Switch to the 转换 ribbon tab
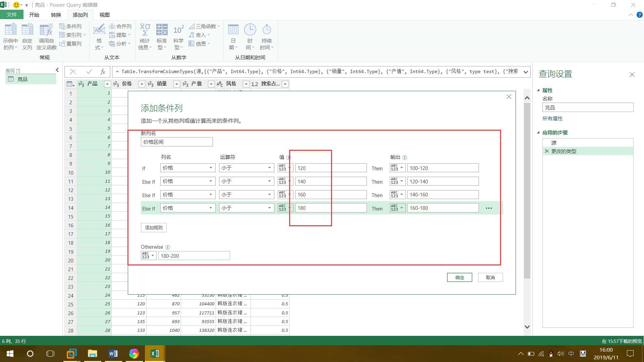Image resolution: width=644 pixels, height=362 pixels. click(x=56, y=15)
